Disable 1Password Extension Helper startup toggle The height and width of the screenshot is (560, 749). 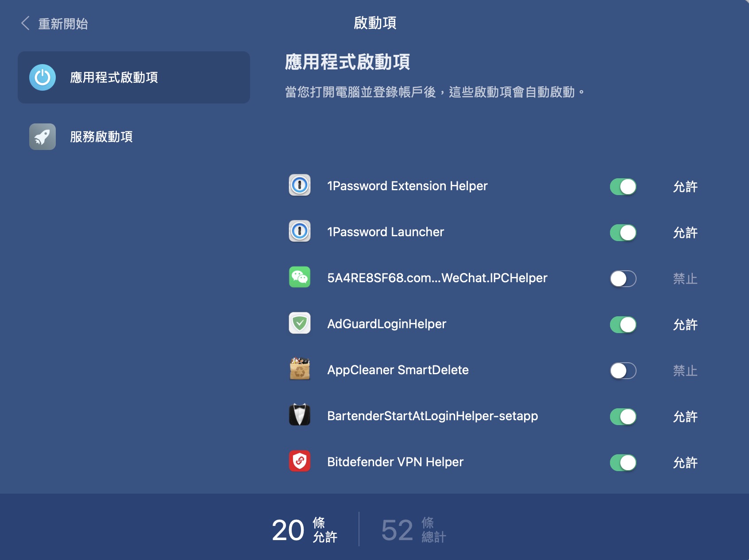pos(623,187)
